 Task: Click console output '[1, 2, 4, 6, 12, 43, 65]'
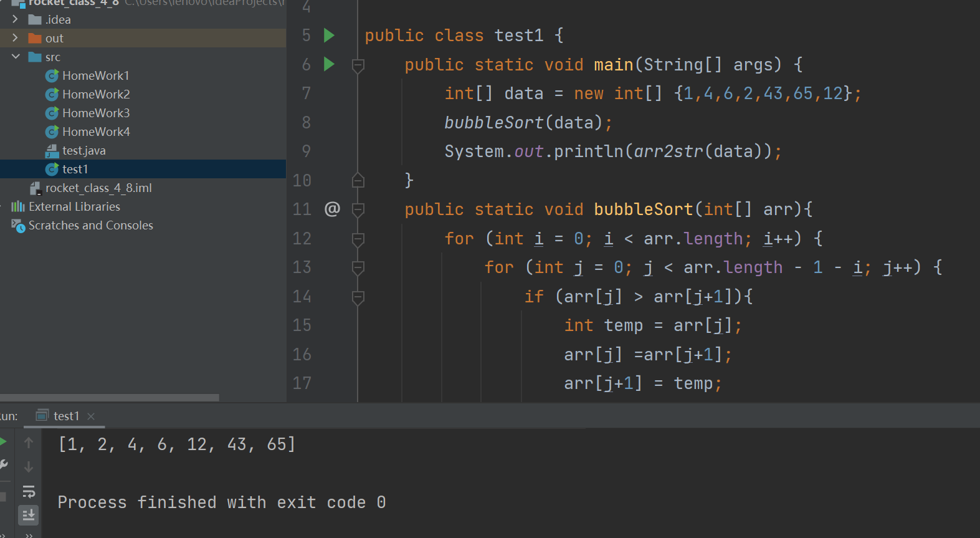tap(177, 444)
